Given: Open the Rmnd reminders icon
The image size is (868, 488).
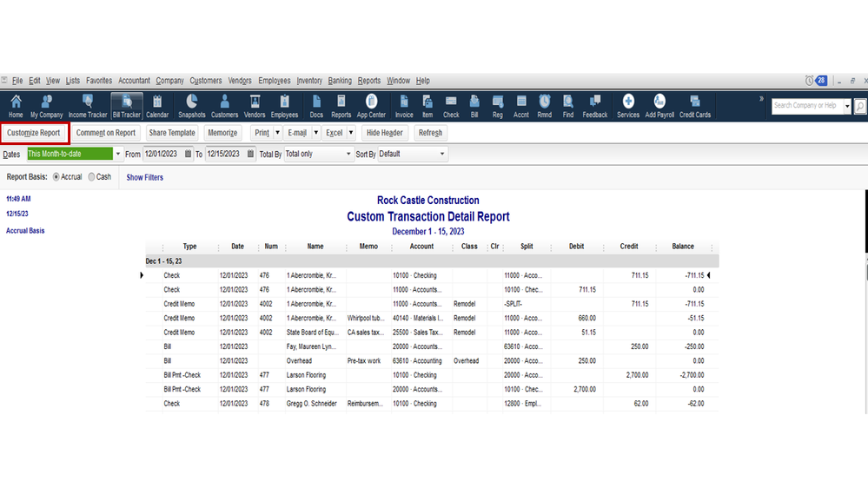Looking at the screenshot, I should (545, 106).
